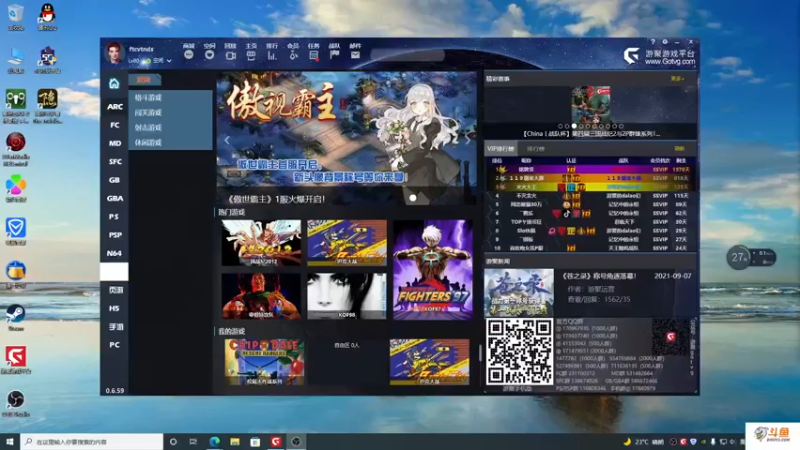Viewport: 800px width, 450px height.
Task: Open the settings gear in title bar
Action: click(665, 42)
